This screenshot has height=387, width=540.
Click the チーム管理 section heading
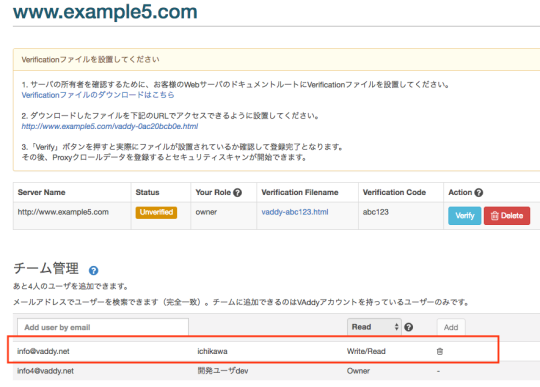click(x=46, y=268)
